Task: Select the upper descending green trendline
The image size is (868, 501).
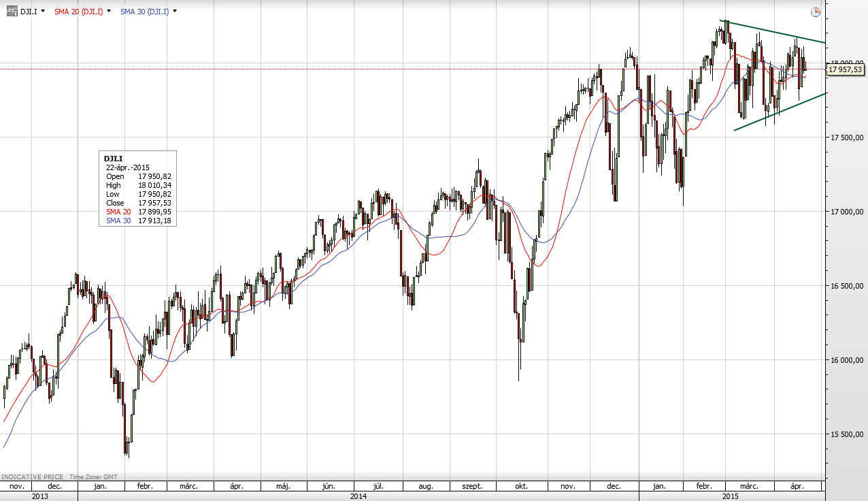Action: click(x=773, y=31)
